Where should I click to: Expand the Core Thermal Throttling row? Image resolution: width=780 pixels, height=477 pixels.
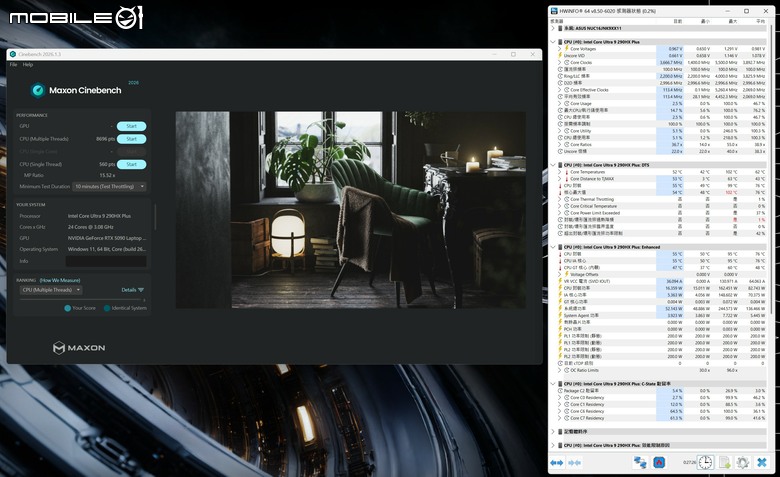(x=560, y=199)
